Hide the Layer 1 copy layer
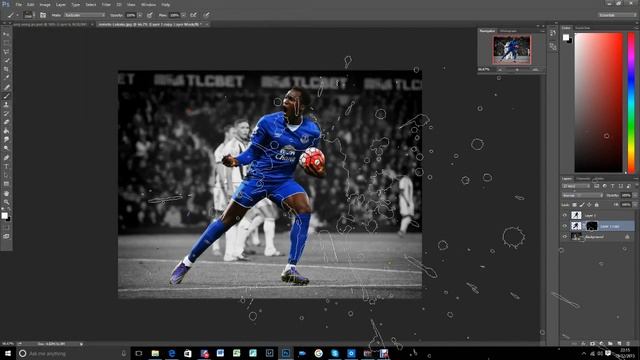This screenshot has height=360, width=640. [x=565, y=226]
